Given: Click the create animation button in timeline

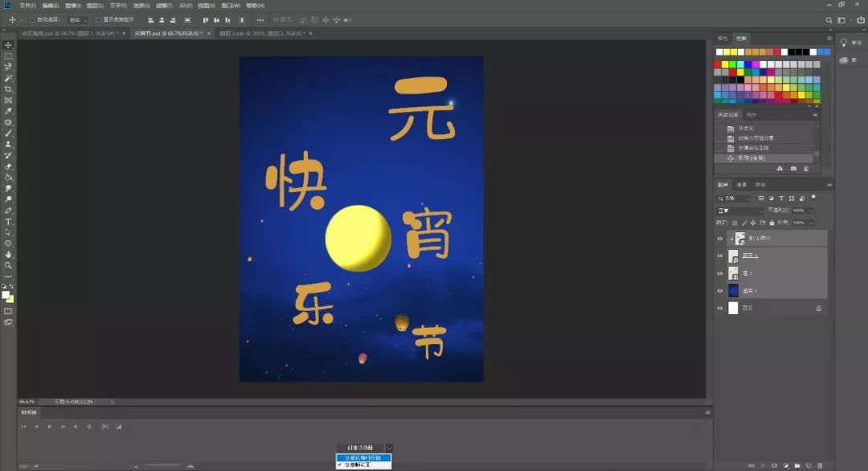Looking at the screenshot, I should point(360,447).
